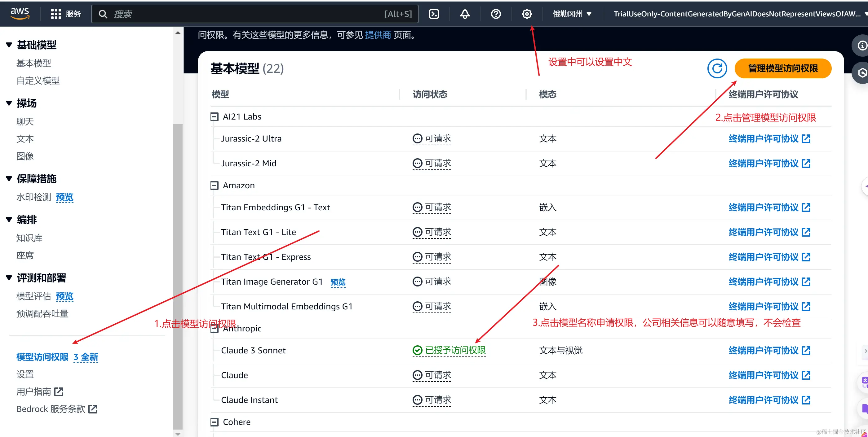Collapse the Amazon model group
Image resolution: width=868 pixels, height=437 pixels.
(214, 186)
